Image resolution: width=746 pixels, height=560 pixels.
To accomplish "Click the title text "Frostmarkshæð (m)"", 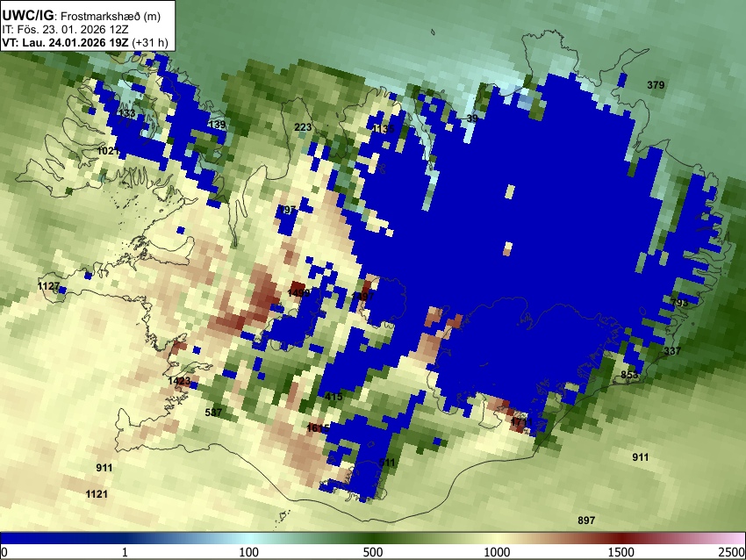I will 111,16.
